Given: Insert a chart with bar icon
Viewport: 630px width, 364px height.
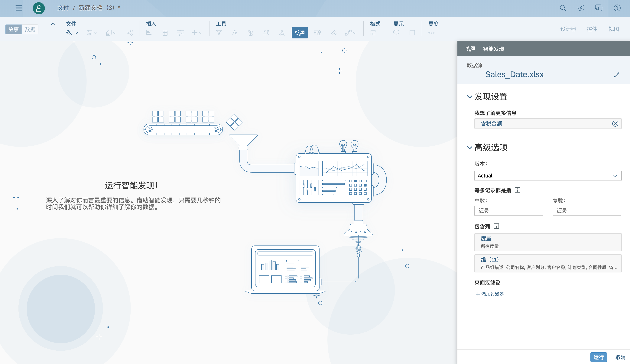Looking at the screenshot, I should [149, 33].
